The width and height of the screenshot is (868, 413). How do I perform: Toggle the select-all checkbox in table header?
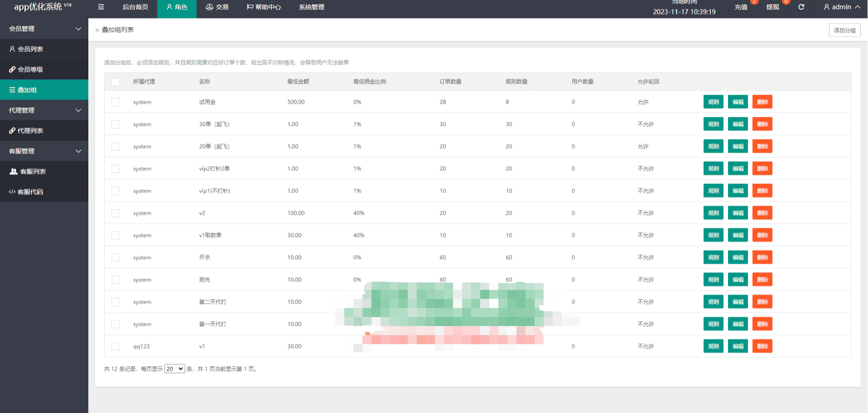116,82
